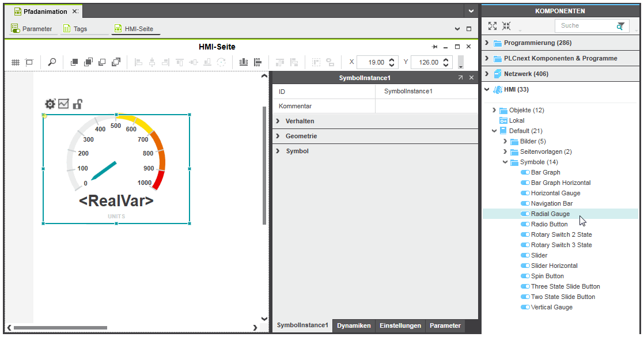This screenshot has width=644, height=337.
Task: Click the gear icon above the gauge
Action: (50, 104)
